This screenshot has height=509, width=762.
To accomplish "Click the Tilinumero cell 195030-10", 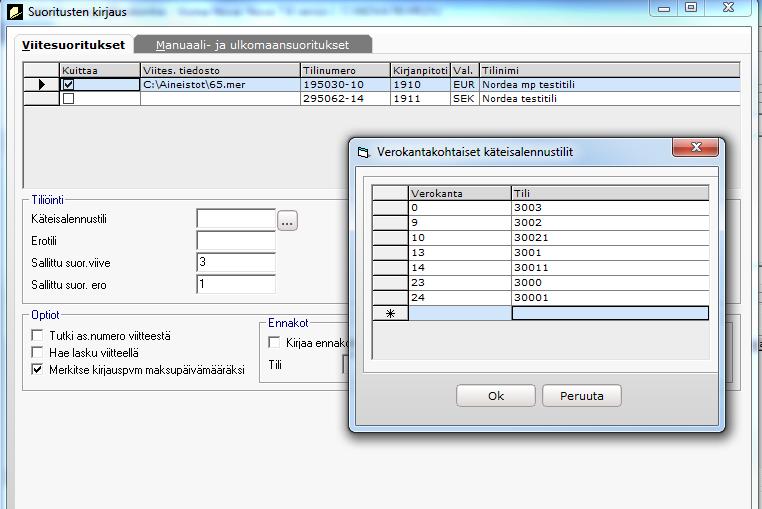I will 346,85.
